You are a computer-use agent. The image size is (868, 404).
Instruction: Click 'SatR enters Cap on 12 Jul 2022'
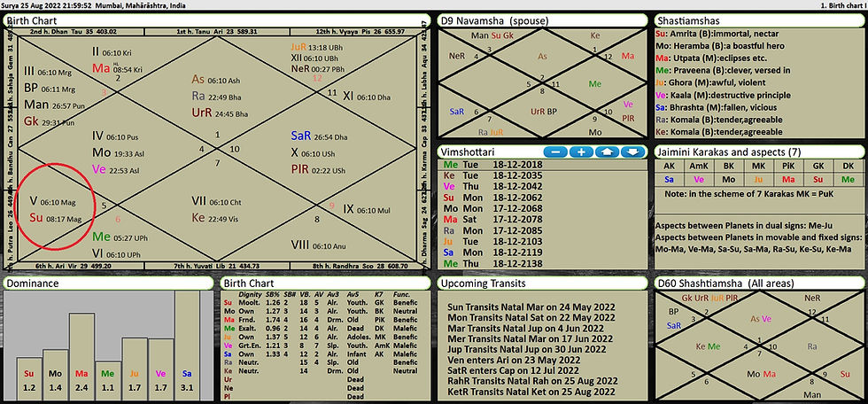(512, 370)
